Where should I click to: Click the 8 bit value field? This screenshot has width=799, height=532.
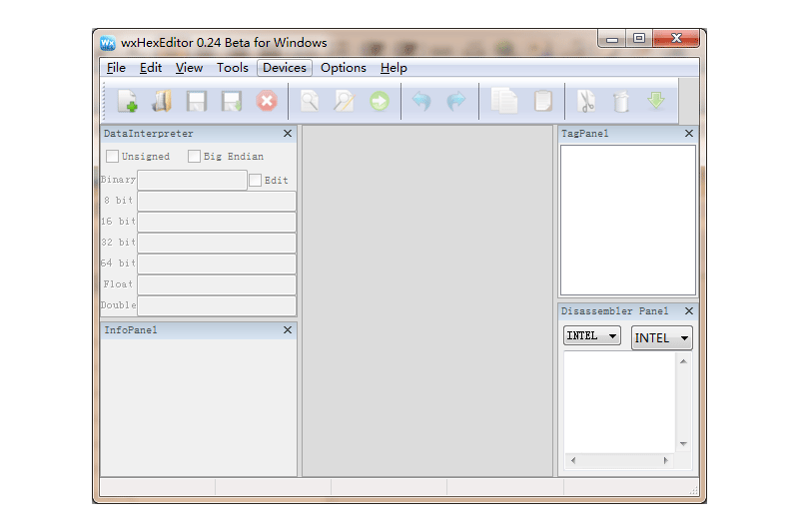(x=217, y=201)
